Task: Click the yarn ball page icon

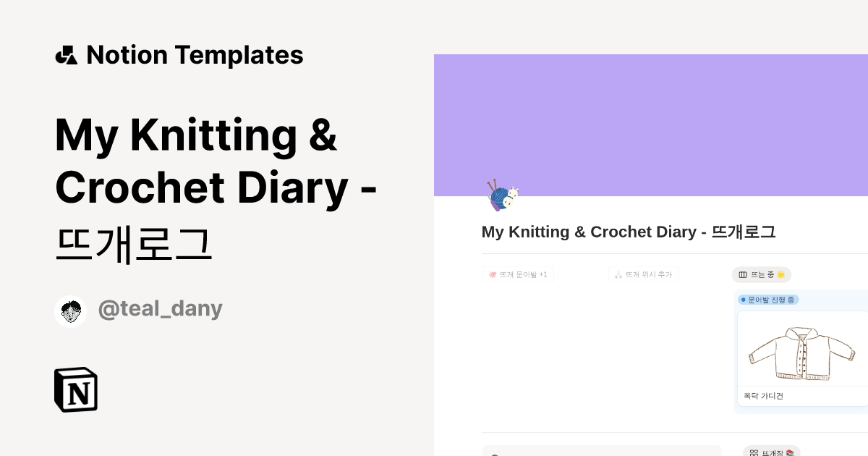Action: click(x=501, y=195)
